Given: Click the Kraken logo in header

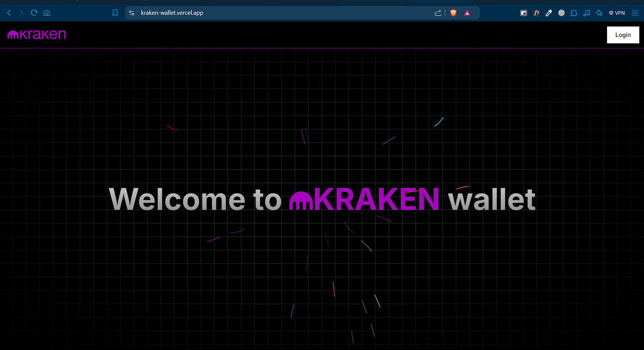Looking at the screenshot, I should coord(36,35).
